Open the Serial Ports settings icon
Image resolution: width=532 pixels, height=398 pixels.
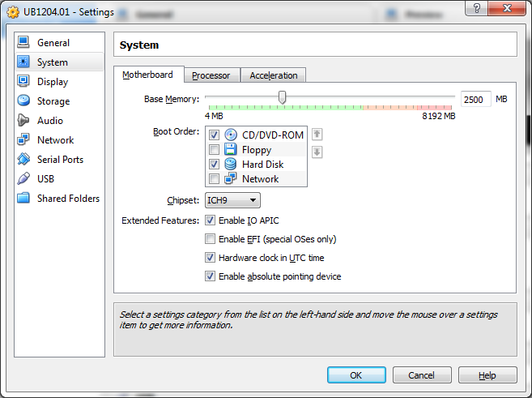[x=23, y=160]
